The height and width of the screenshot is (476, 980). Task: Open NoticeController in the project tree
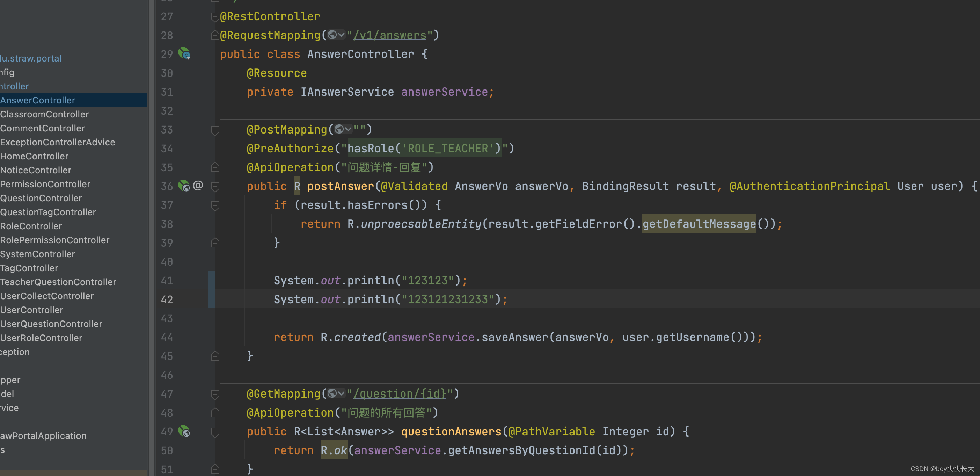click(x=36, y=170)
